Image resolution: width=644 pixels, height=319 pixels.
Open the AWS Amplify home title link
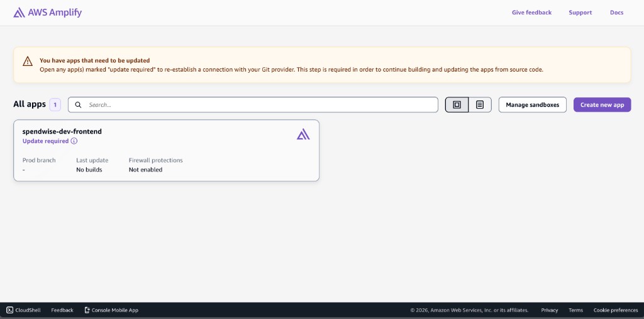pos(55,13)
